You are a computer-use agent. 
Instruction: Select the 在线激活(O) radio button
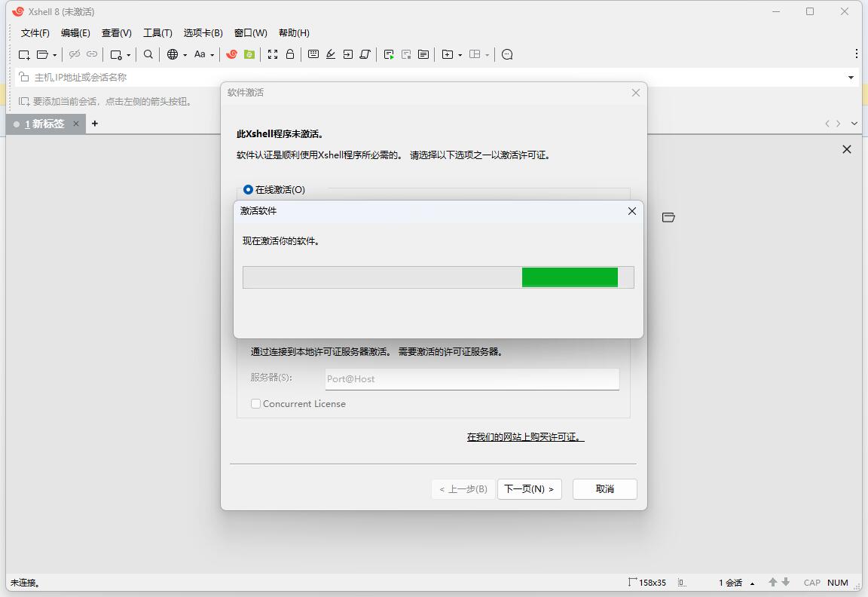click(248, 190)
